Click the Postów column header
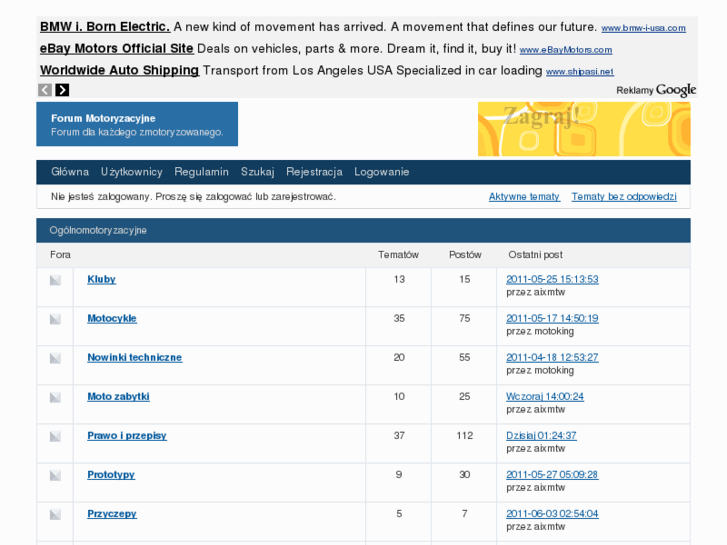 pos(465,255)
